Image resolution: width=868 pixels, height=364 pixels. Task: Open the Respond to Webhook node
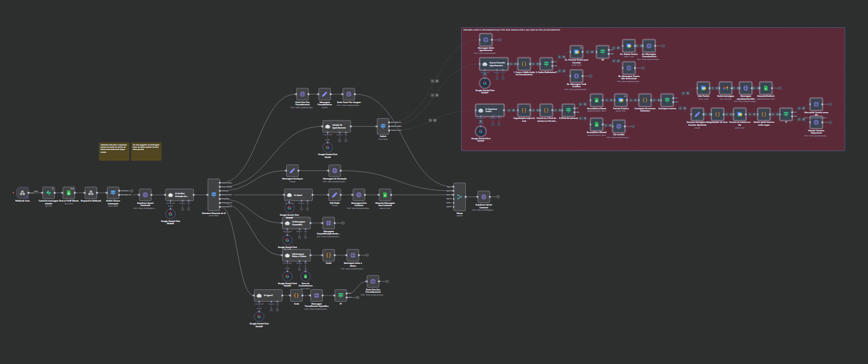[91, 193]
